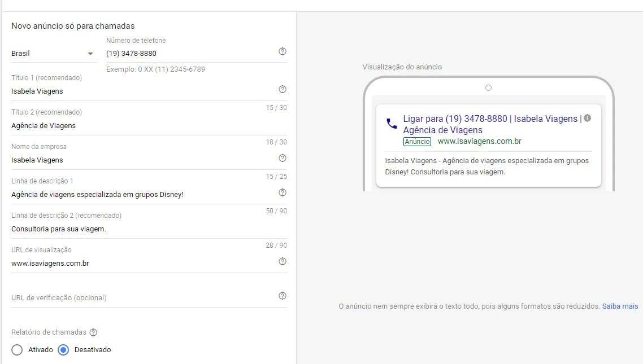643x364 pixels.
Task: Open help icon for Linha de descrição 1
Action: pos(283,192)
